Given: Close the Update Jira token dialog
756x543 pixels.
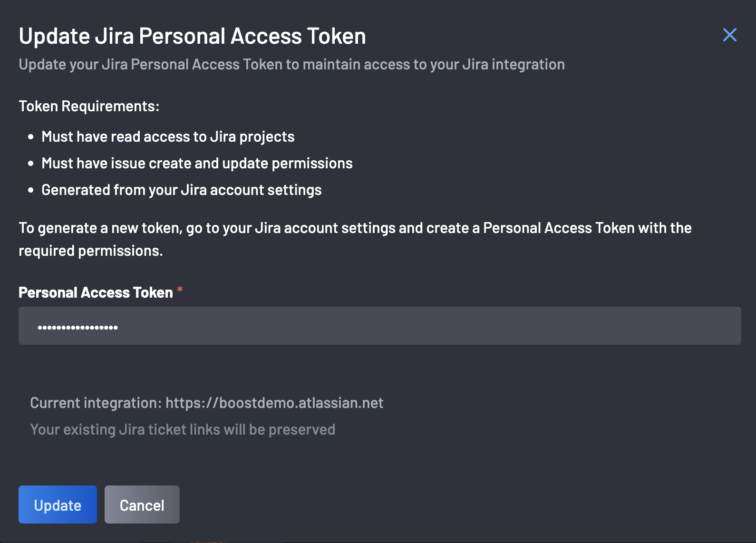Looking at the screenshot, I should click(729, 35).
